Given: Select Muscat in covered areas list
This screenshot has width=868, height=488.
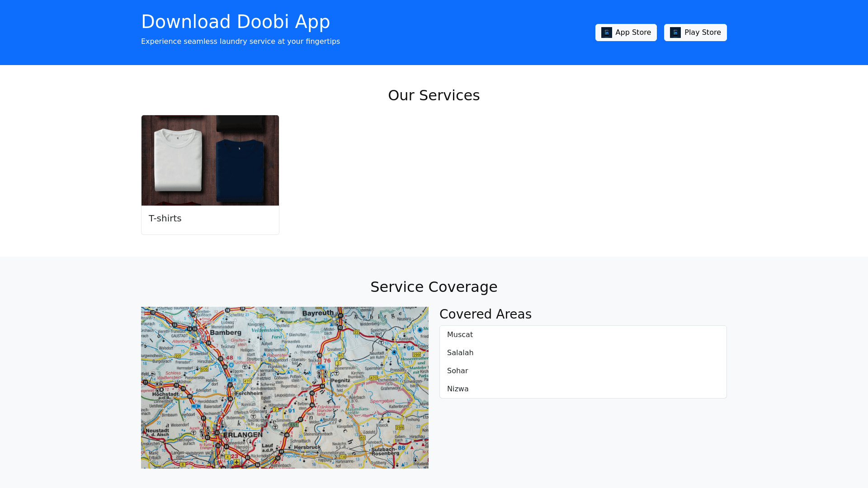Looking at the screenshot, I should 460,335.
